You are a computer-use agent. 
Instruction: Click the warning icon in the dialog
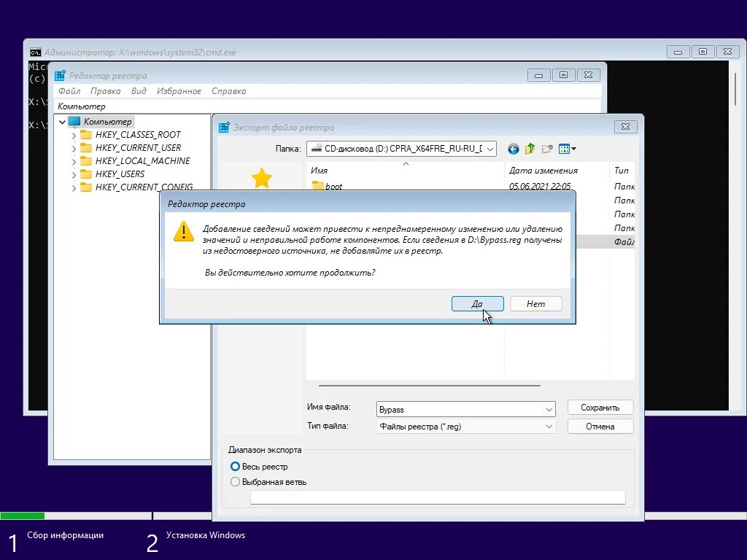click(183, 231)
